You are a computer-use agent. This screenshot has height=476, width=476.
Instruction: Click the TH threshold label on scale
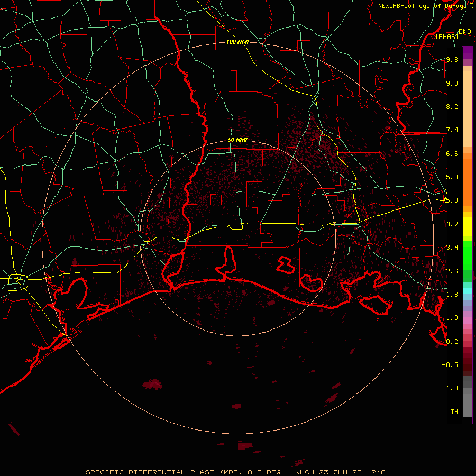(454, 412)
